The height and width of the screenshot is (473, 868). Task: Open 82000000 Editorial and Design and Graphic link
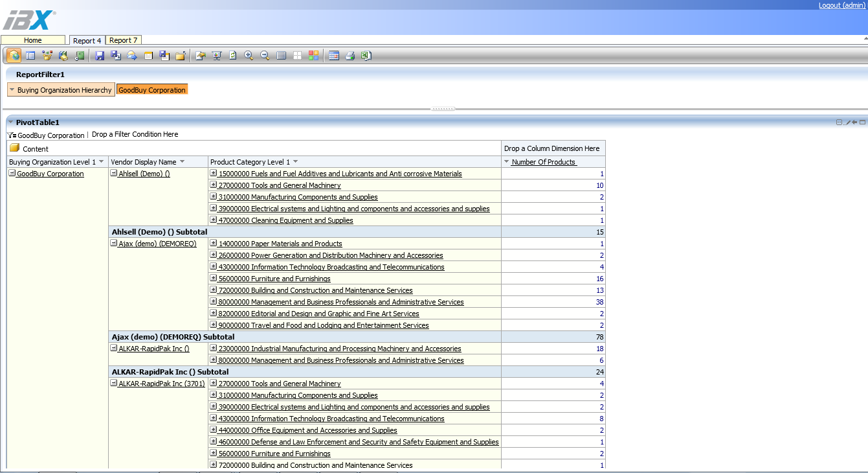point(319,314)
